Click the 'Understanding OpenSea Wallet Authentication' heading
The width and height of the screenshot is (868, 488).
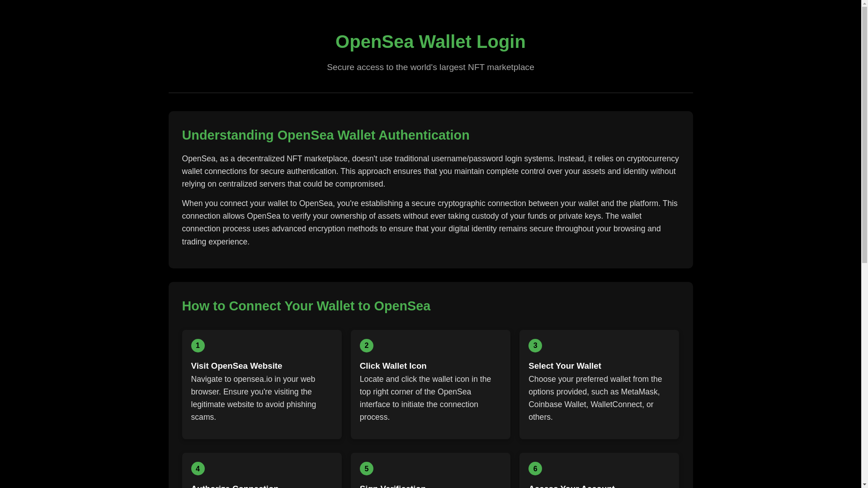325,135
